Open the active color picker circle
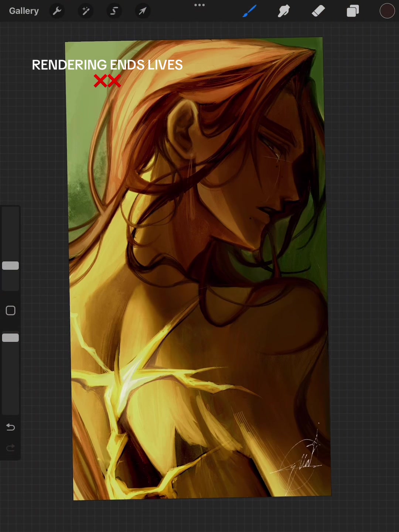399x532 pixels. click(x=387, y=11)
